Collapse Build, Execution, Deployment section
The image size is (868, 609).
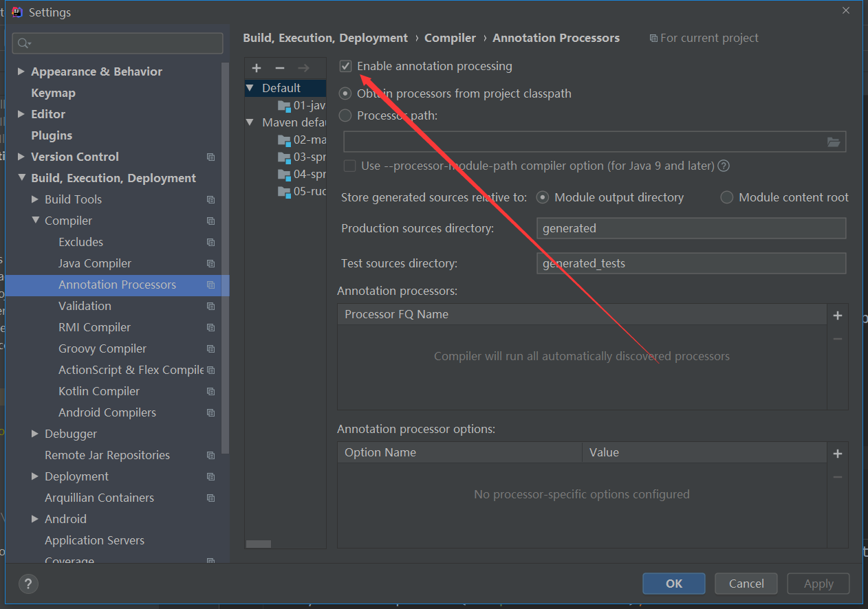pyautogui.click(x=21, y=178)
